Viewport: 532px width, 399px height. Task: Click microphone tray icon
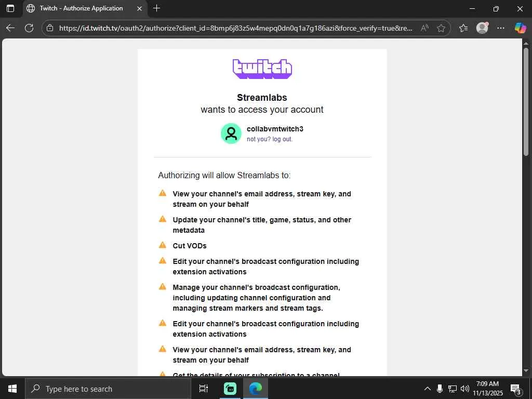pyautogui.click(x=440, y=389)
